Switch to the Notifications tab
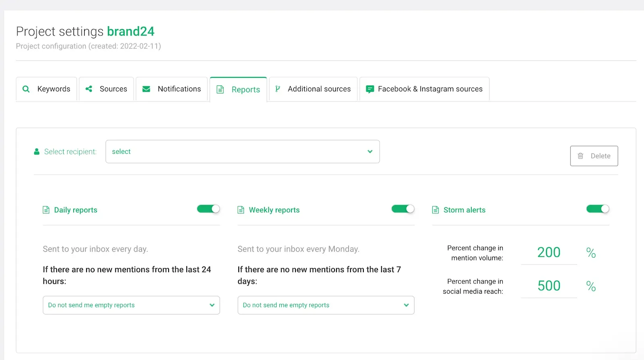This screenshot has height=360, width=644. click(x=172, y=89)
